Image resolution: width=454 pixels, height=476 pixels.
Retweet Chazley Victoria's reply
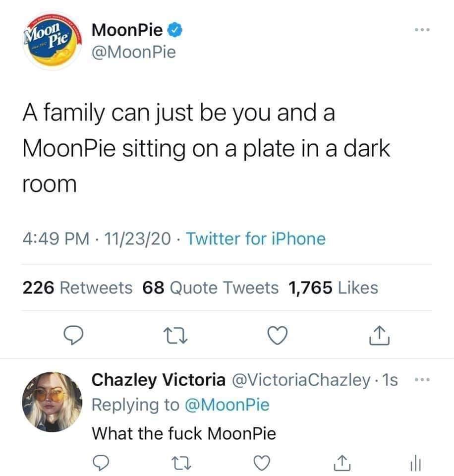point(182,464)
